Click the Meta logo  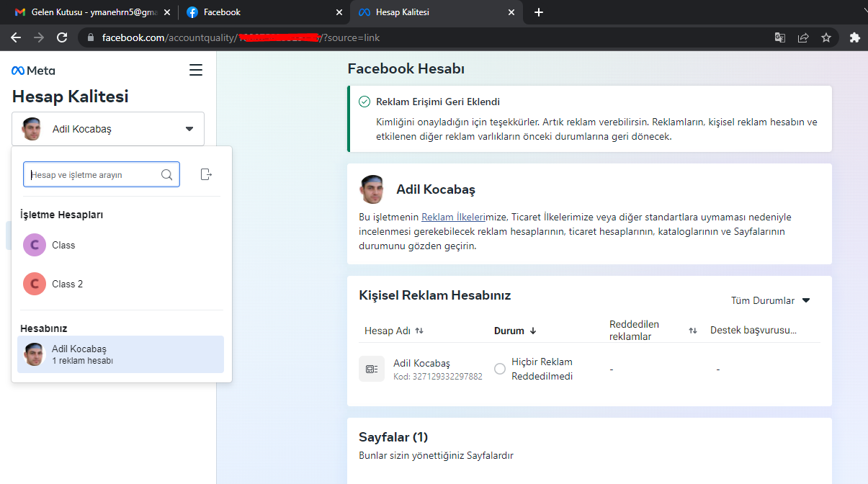[x=33, y=71]
